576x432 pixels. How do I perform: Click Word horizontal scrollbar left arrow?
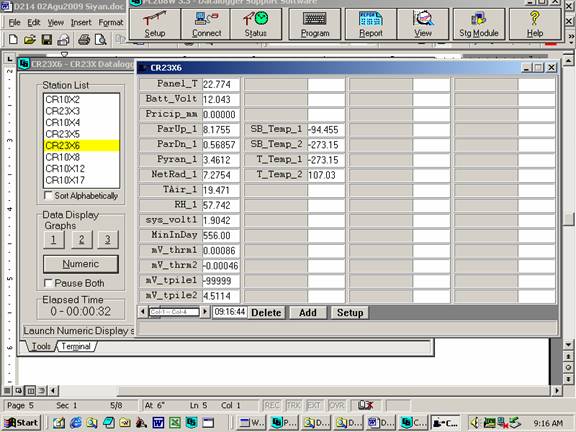click(54, 390)
